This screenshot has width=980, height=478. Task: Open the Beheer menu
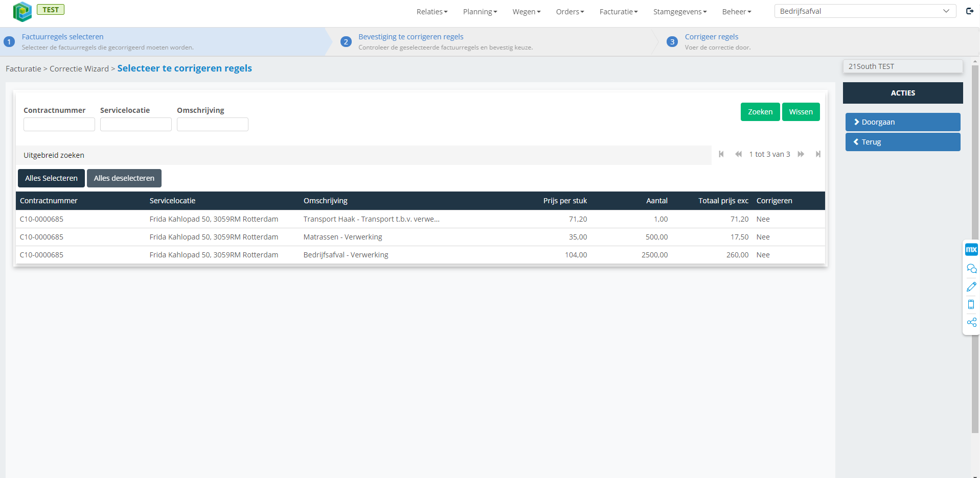[x=737, y=12]
